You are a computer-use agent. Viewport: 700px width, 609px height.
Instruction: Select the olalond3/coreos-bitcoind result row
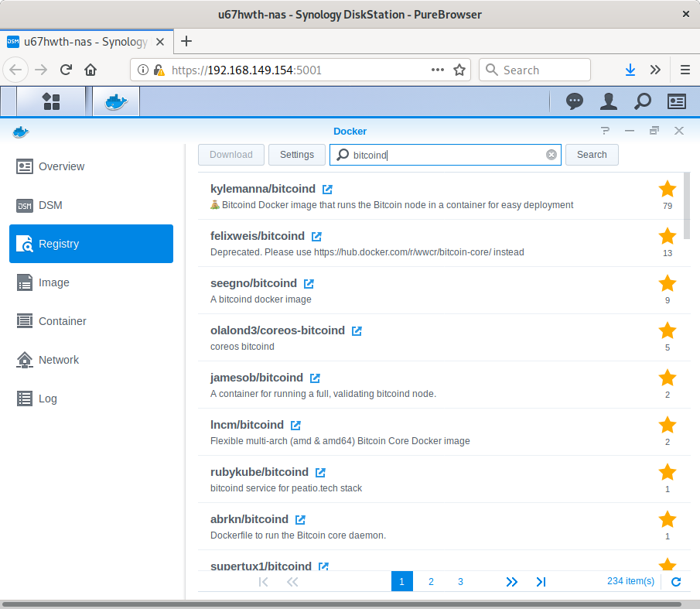444,337
